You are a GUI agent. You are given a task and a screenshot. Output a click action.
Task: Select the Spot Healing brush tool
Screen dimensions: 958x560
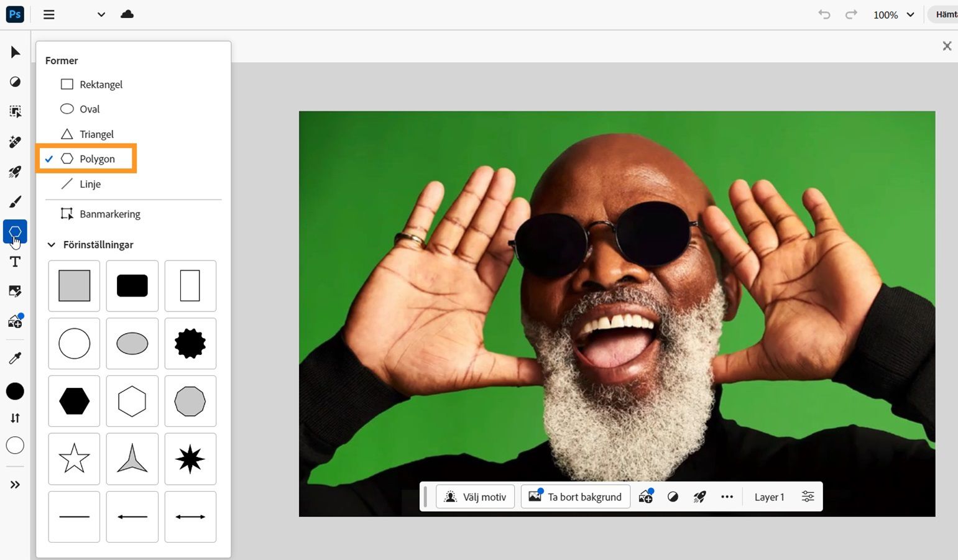coord(15,142)
